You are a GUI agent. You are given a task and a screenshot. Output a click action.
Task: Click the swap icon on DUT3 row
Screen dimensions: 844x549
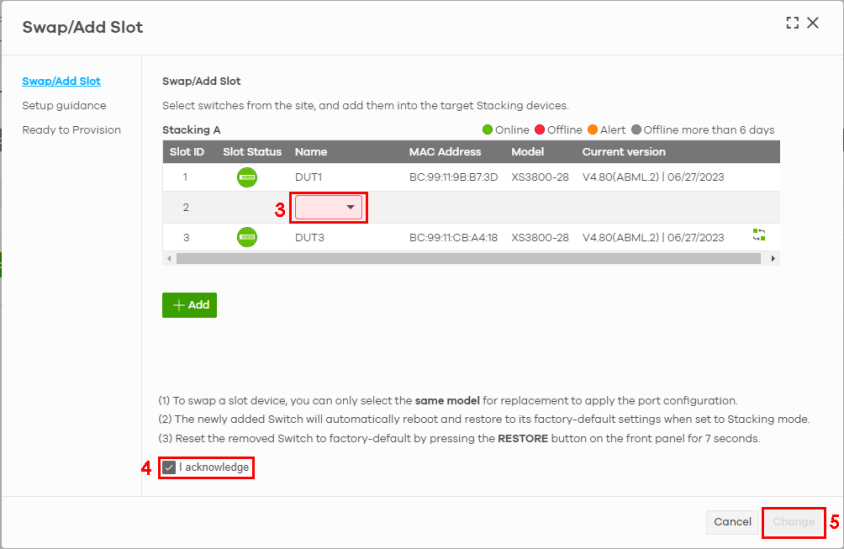click(759, 235)
